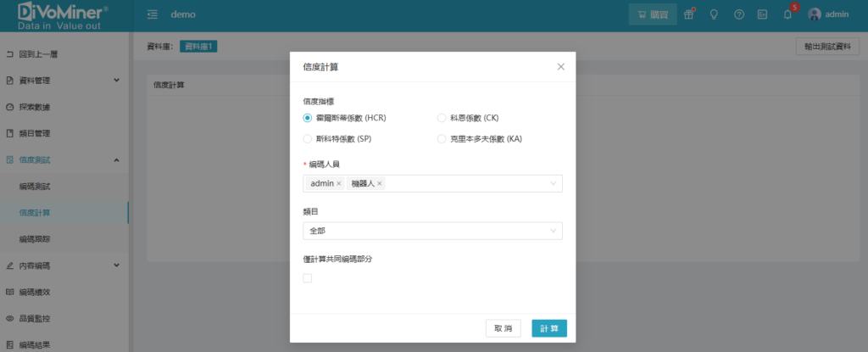
Task: Enable 僅計算共同編碼部分 checkbox
Action: coord(308,278)
